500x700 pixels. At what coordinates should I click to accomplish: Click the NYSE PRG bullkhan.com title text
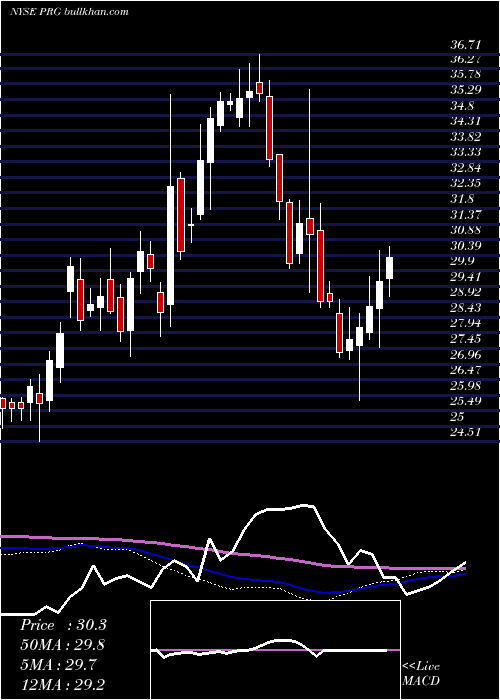coord(69,11)
